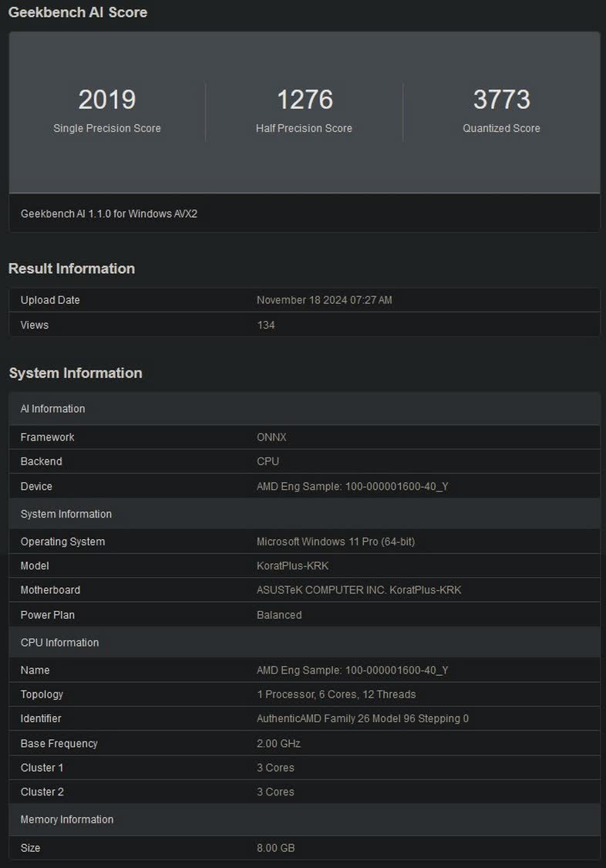
Task: Click the Backend CPU row
Action: (305, 461)
